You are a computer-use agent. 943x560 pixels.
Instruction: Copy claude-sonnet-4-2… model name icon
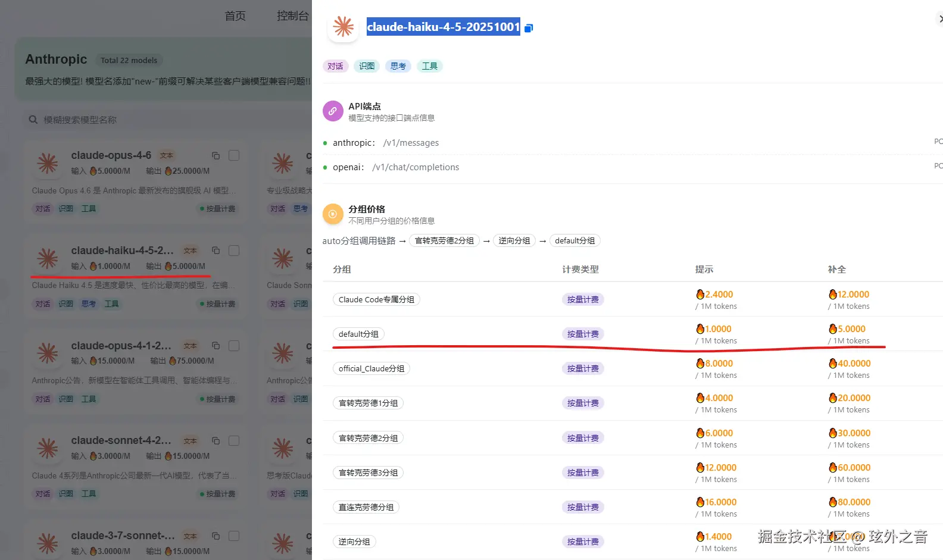(216, 441)
